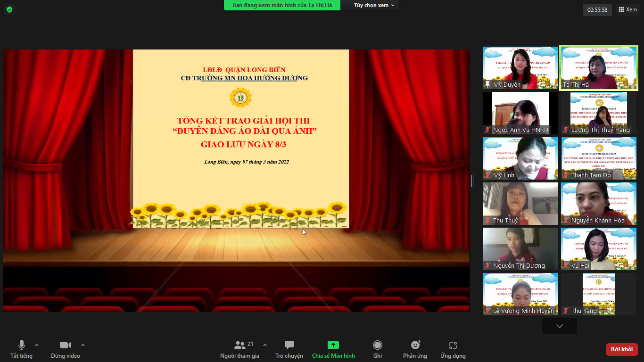Select Tạ Thị Hà's video thumbnail
644x362 pixels.
coord(598,68)
